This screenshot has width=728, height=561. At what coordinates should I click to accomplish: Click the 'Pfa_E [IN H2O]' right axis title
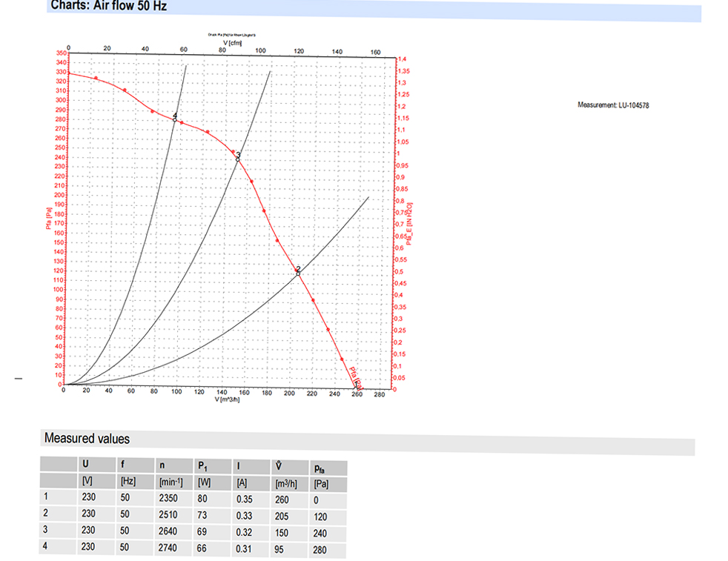coord(409,224)
